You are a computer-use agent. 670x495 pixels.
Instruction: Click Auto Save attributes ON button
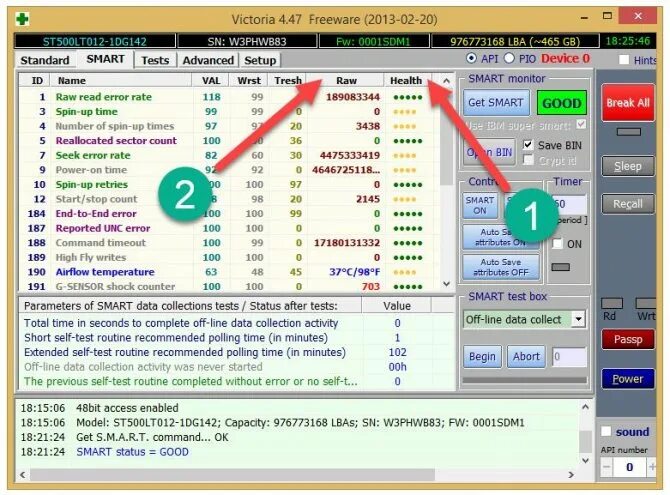click(500, 237)
